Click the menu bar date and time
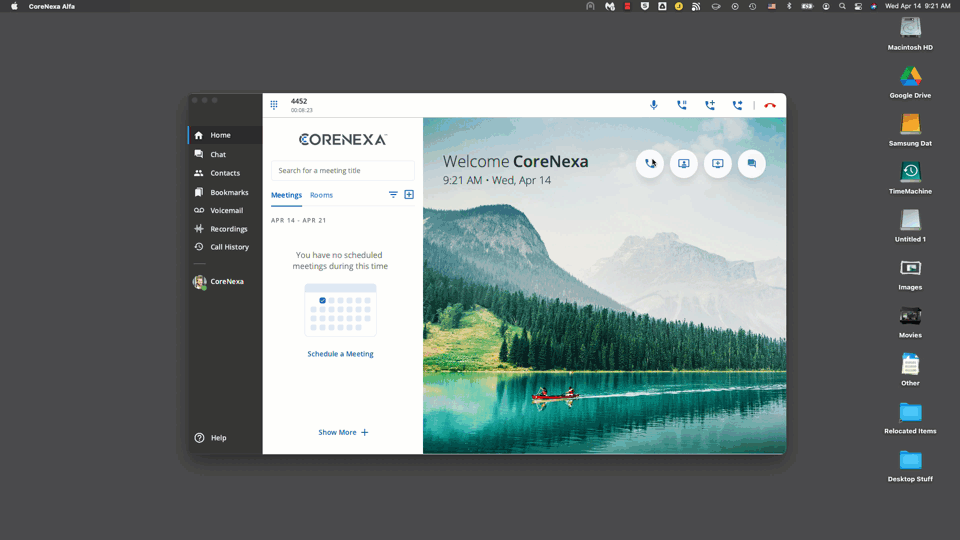This screenshot has height=540, width=960. [917, 6]
